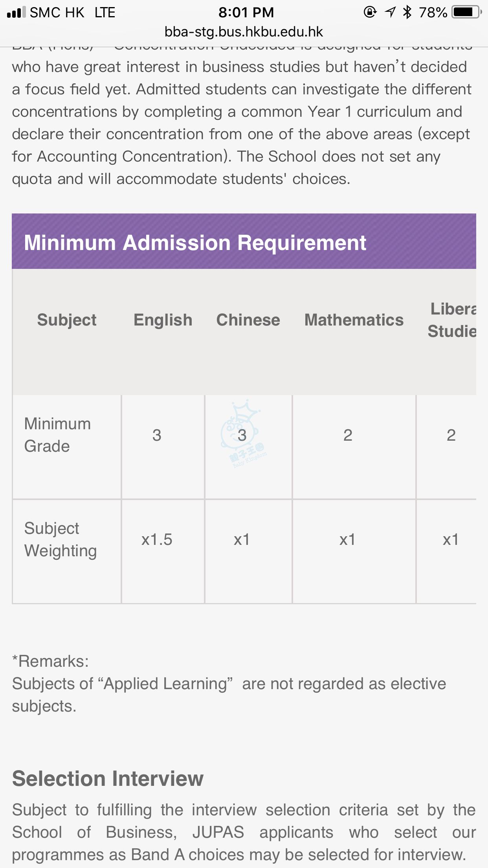Tap the Selection Interview heading
488x868 pixels.
(x=108, y=778)
